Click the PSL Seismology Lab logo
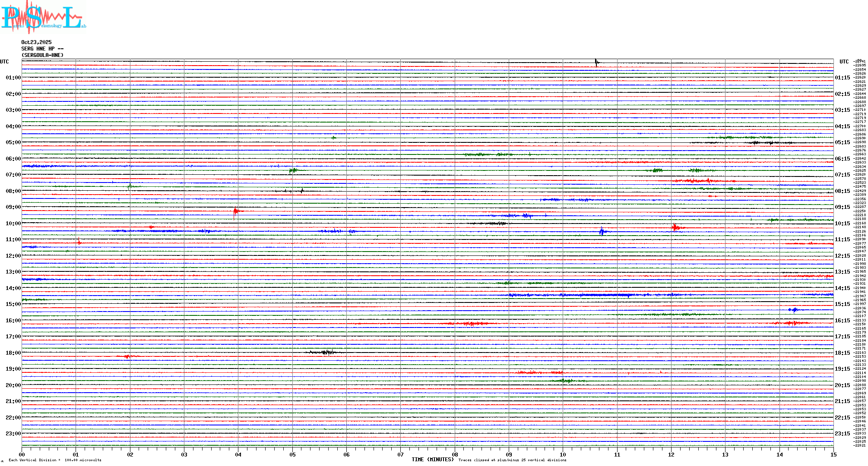 coord(43,17)
